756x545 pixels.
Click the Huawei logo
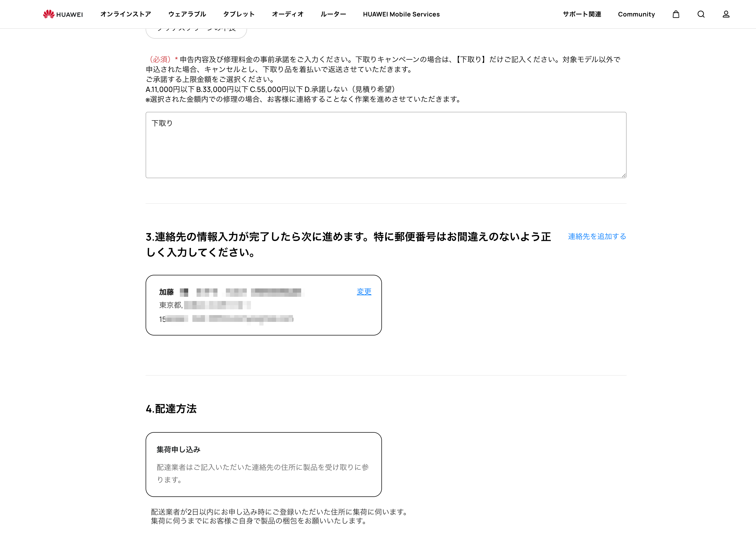coord(63,14)
